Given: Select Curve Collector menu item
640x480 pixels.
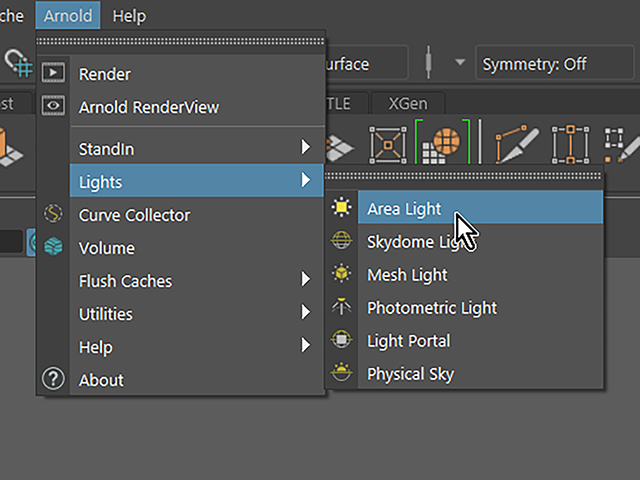Looking at the screenshot, I should (197, 215).
